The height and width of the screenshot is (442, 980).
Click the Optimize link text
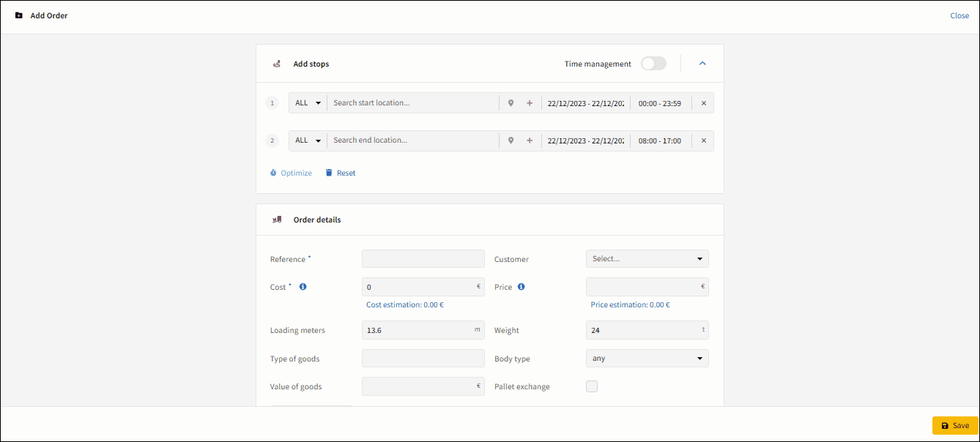(x=296, y=173)
